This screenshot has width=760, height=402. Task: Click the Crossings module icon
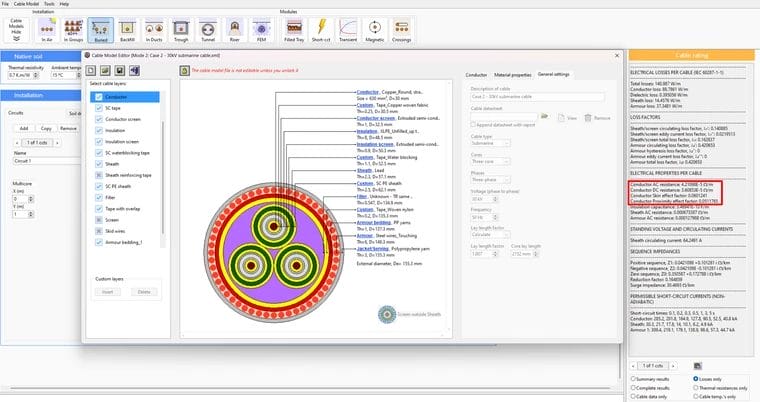(x=403, y=30)
